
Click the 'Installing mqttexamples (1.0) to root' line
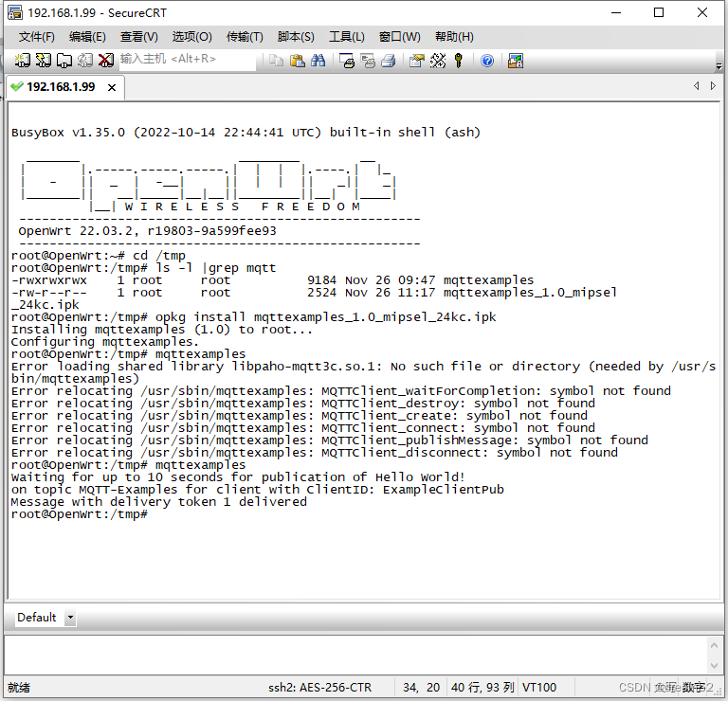pos(161,330)
